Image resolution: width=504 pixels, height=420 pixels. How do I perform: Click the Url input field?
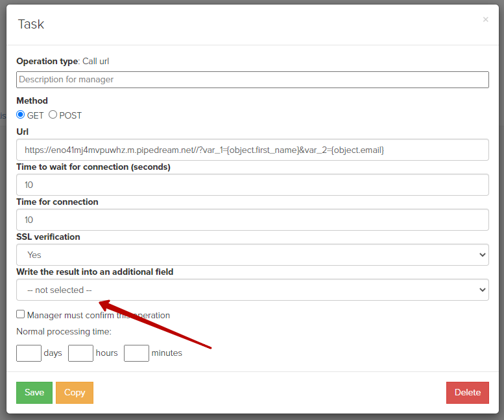pyautogui.click(x=252, y=150)
